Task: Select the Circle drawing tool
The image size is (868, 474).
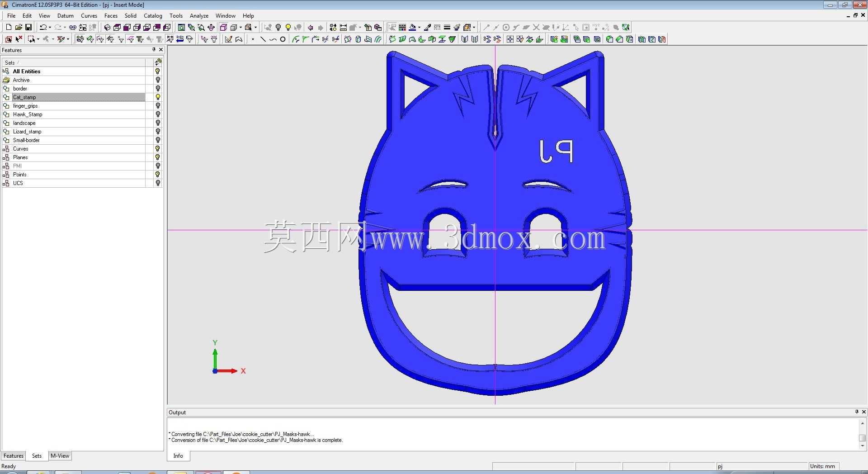Action: point(283,39)
